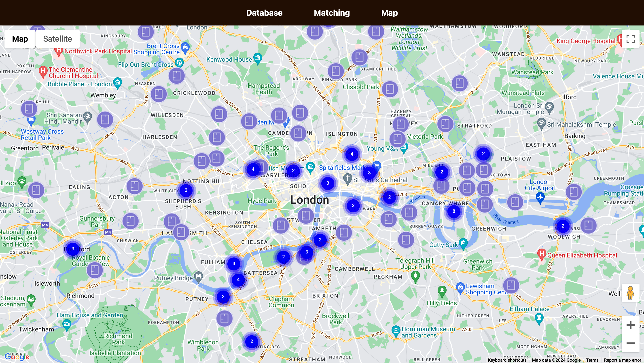Open the Terms link
The height and width of the screenshot is (363, 644).
pos(592,360)
